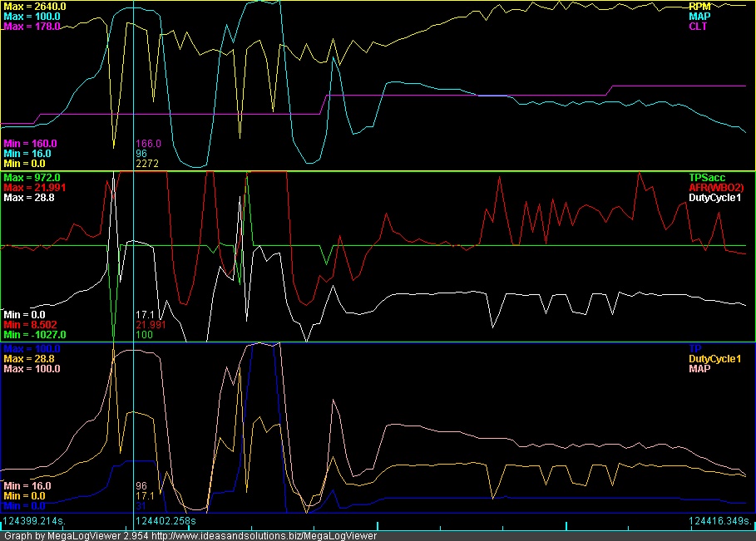Select the green cursor readout '100'

144,335
